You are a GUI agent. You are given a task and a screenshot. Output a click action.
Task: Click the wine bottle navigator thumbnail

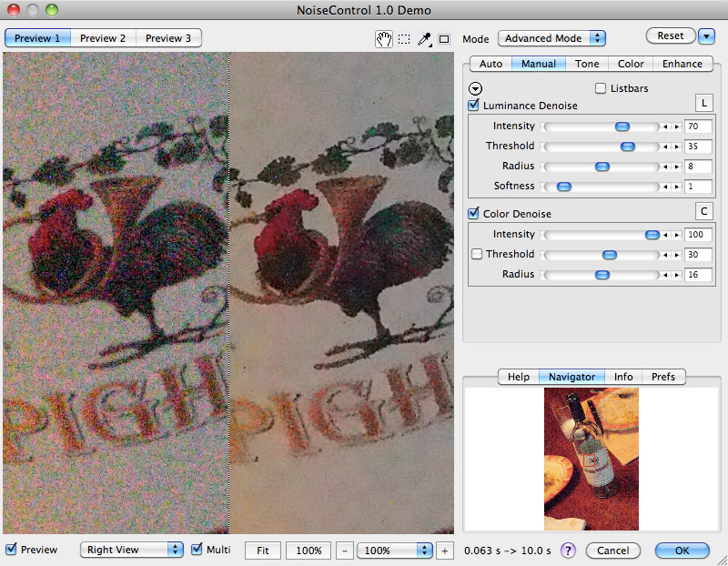point(591,460)
